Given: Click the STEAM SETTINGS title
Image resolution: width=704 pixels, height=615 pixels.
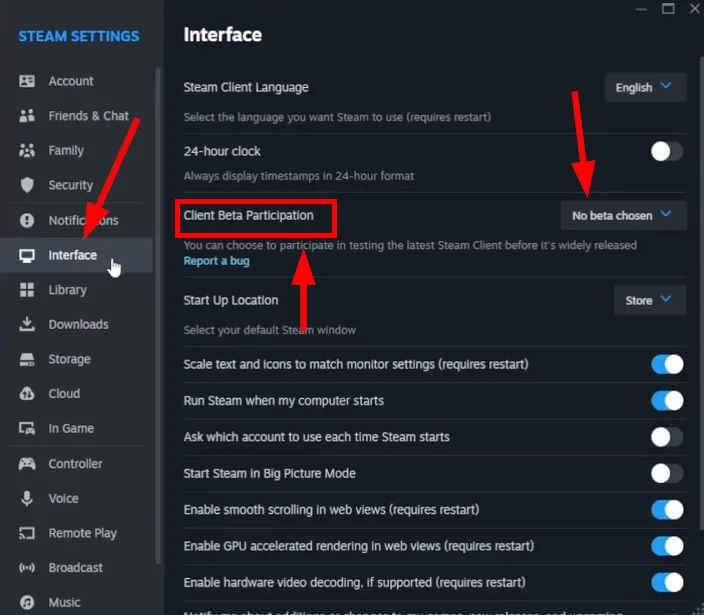Looking at the screenshot, I should pyautogui.click(x=79, y=36).
